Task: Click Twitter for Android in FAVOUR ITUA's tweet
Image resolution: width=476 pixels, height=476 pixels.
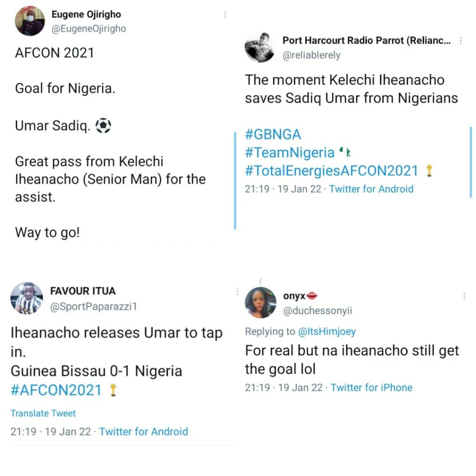Action: click(143, 431)
